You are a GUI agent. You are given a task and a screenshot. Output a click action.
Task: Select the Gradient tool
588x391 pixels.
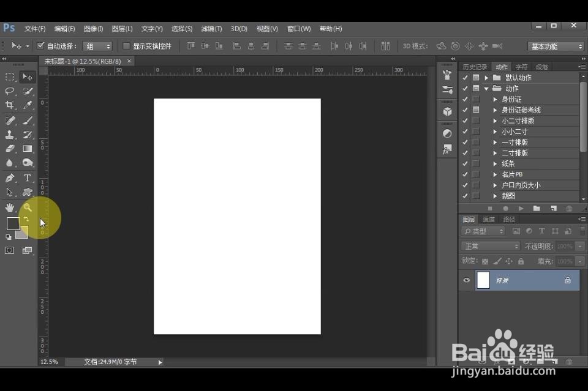28,148
